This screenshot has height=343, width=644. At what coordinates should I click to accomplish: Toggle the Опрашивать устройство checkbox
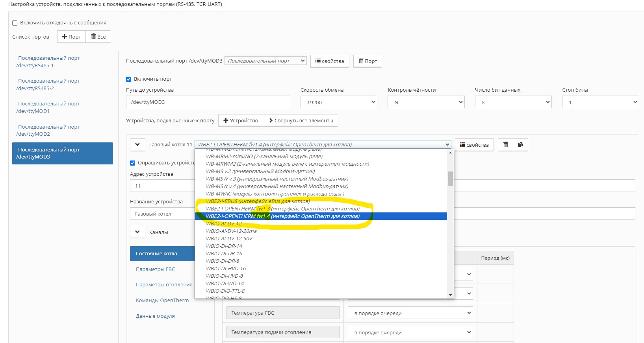pos(133,163)
